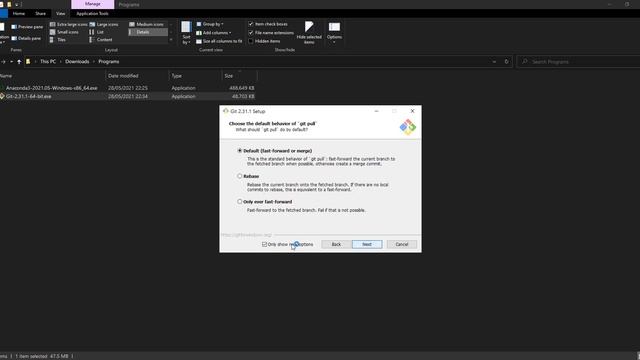The height and width of the screenshot is (360, 640).
Task: Click Downloads in address breadcrumb
Action: tap(77, 62)
